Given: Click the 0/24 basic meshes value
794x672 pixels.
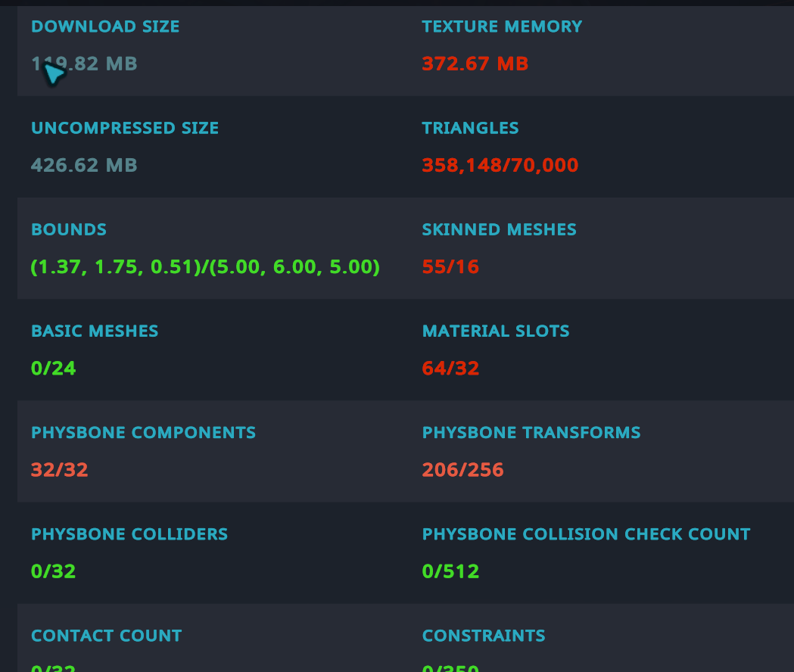Looking at the screenshot, I should click(53, 368).
